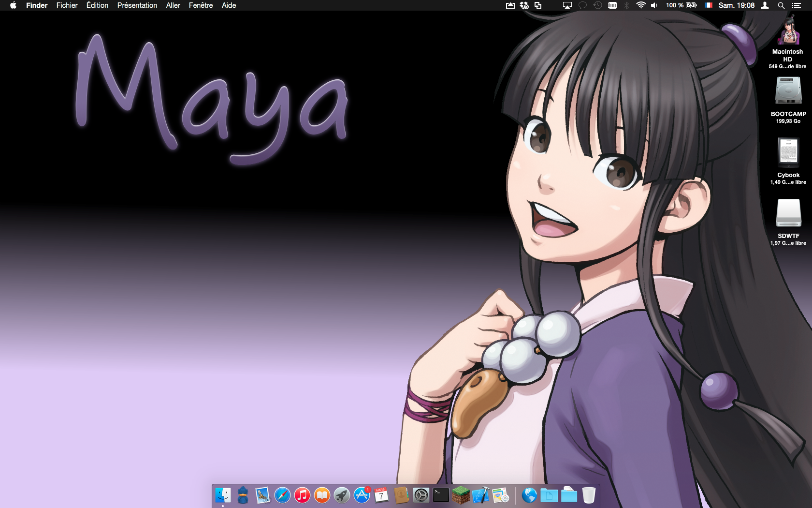Open the Messages bubble status menu
The image size is (812, 508).
click(x=582, y=5)
